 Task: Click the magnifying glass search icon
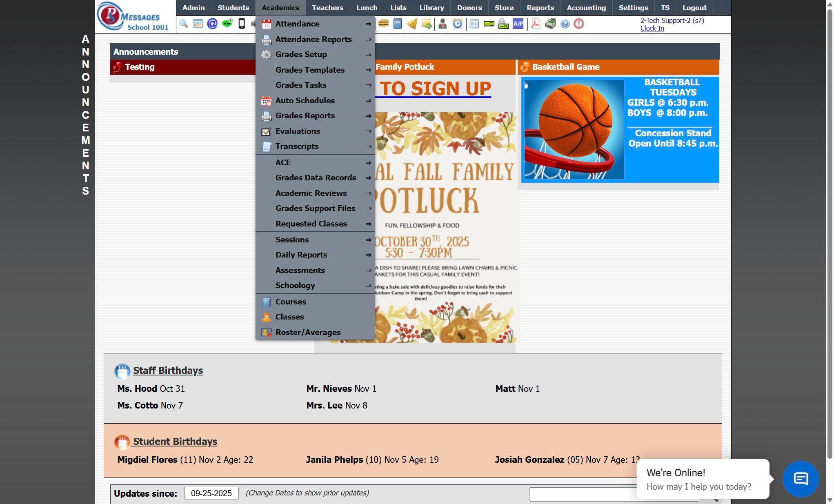183,24
